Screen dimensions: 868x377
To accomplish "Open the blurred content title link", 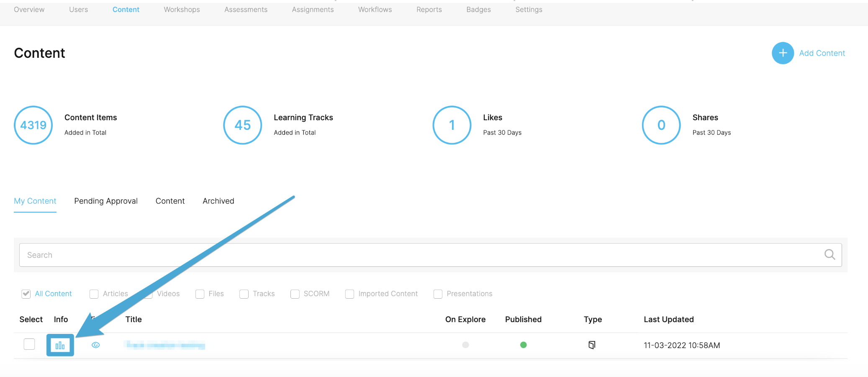I will pos(164,345).
